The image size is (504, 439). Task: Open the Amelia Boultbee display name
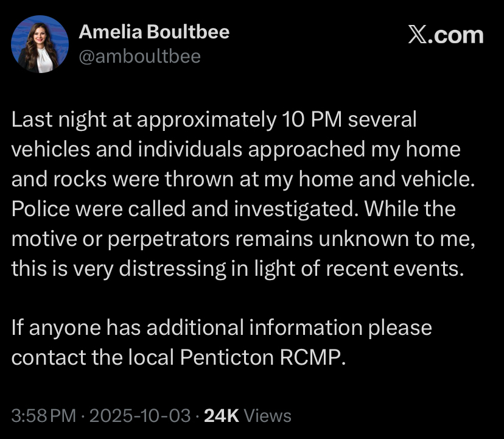pyautogui.click(x=154, y=32)
